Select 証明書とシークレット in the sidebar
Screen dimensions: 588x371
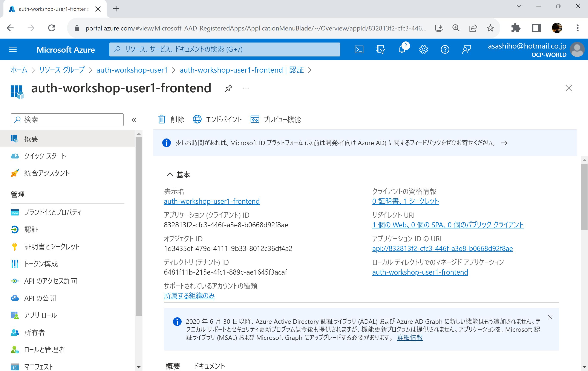coord(52,246)
